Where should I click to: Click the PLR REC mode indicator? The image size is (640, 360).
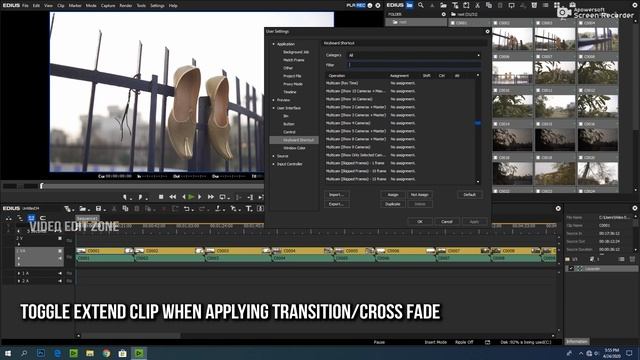pos(356,5)
